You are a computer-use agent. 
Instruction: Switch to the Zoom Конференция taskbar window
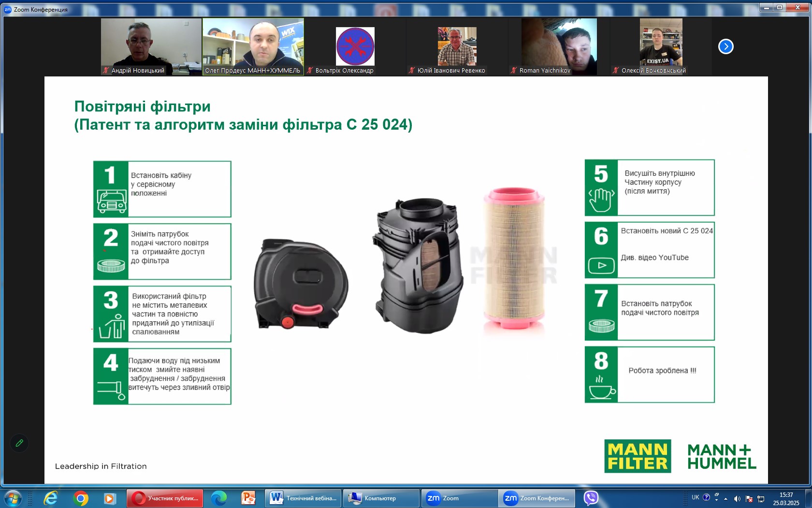537,498
